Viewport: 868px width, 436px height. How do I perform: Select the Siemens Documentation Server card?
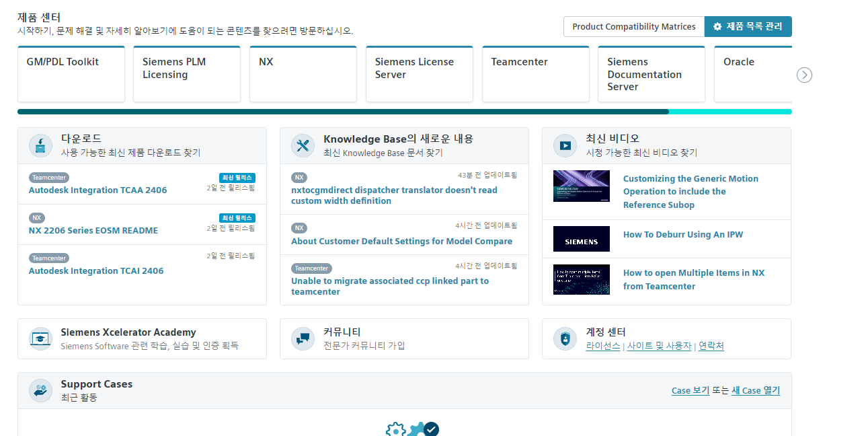click(x=652, y=74)
